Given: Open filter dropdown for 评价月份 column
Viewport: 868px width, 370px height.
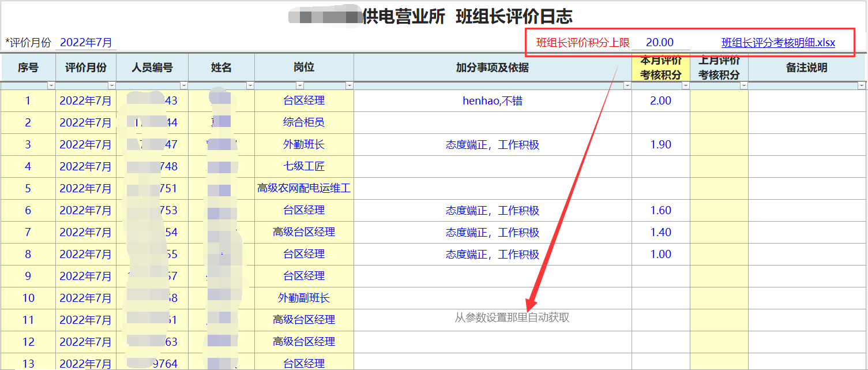Looking at the screenshot, I should (x=112, y=85).
